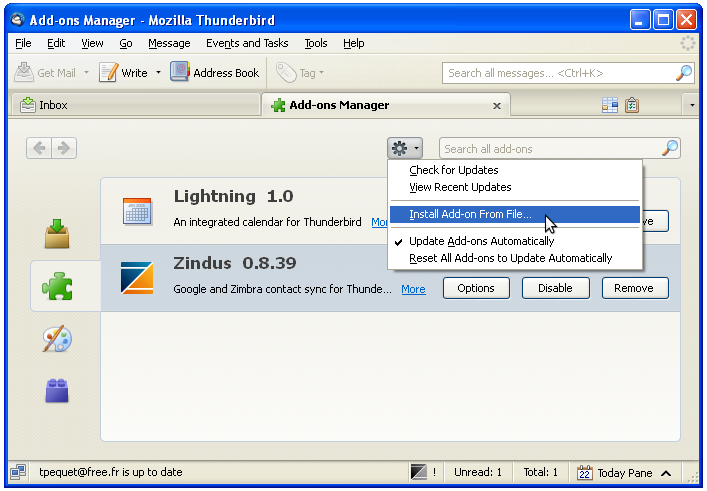
Task: Click Options button for Zindus
Action: [x=476, y=288]
